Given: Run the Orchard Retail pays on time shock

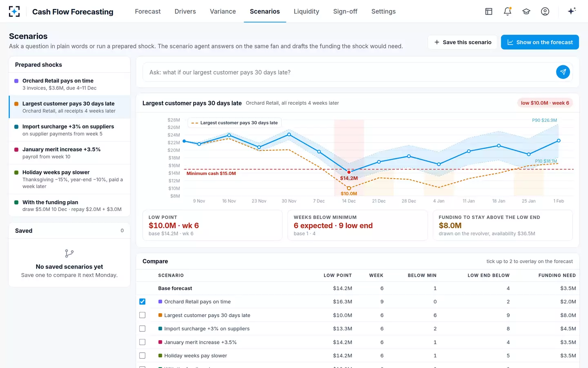Looking at the screenshot, I should (69, 84).
